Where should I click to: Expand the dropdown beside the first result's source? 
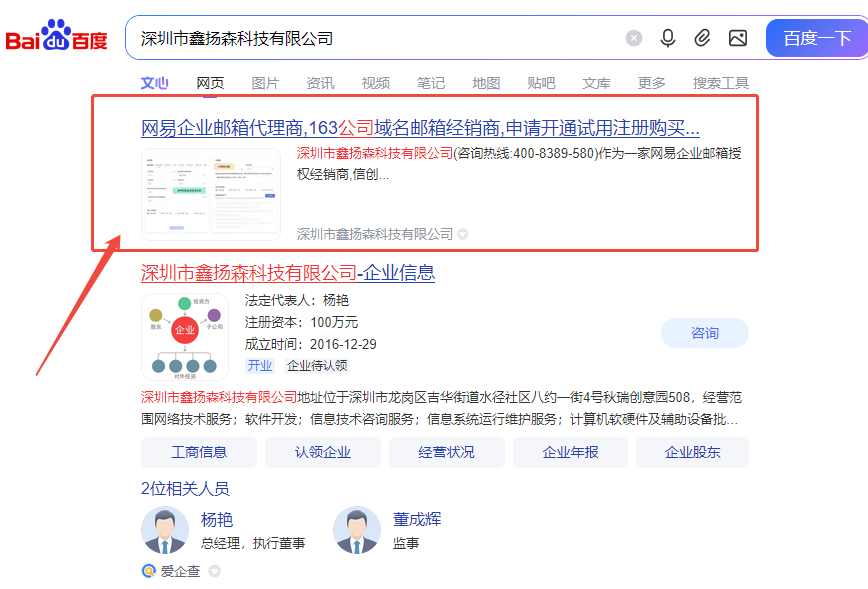(x=463, y=235)
